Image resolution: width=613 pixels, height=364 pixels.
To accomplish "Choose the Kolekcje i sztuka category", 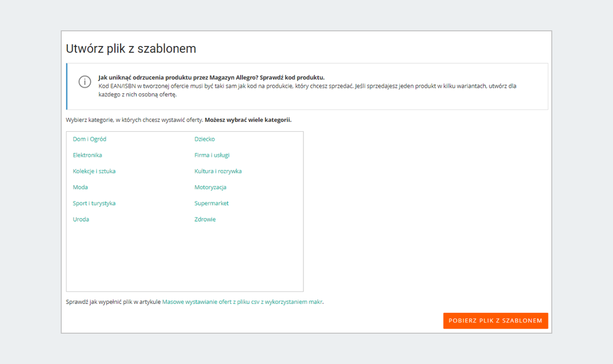I will point(94,171).
